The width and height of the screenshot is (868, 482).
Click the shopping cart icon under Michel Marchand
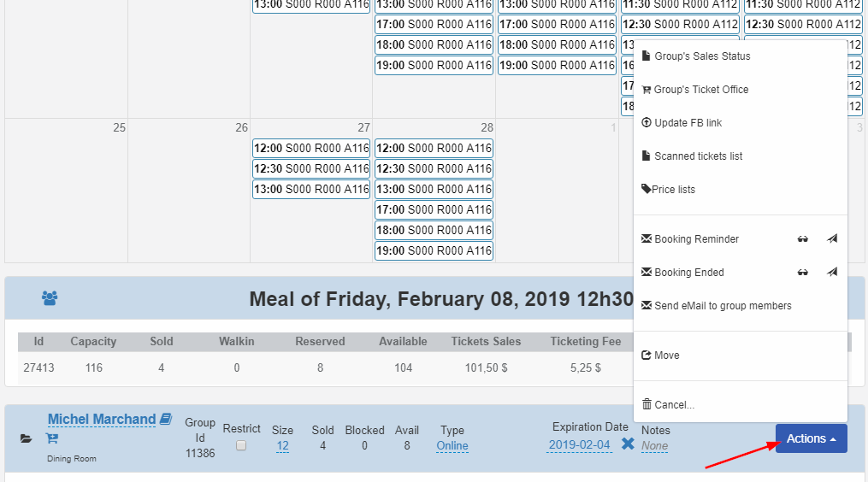52,438
